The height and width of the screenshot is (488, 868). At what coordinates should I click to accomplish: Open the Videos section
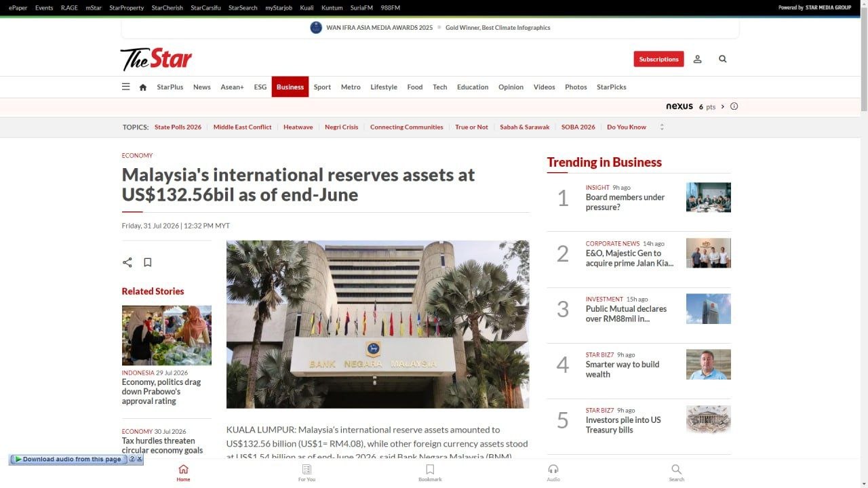coord(545,87)
